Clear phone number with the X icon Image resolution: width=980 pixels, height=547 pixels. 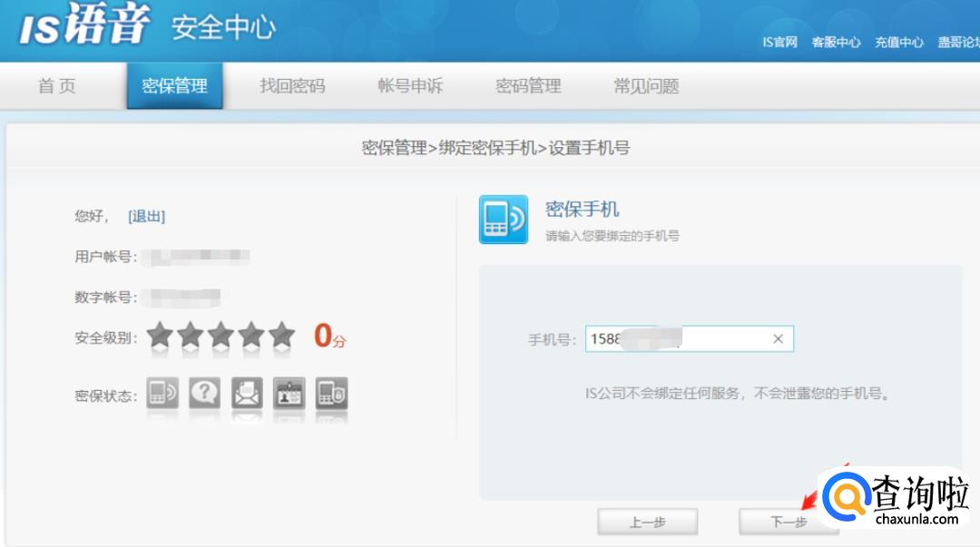coord(778,339)
